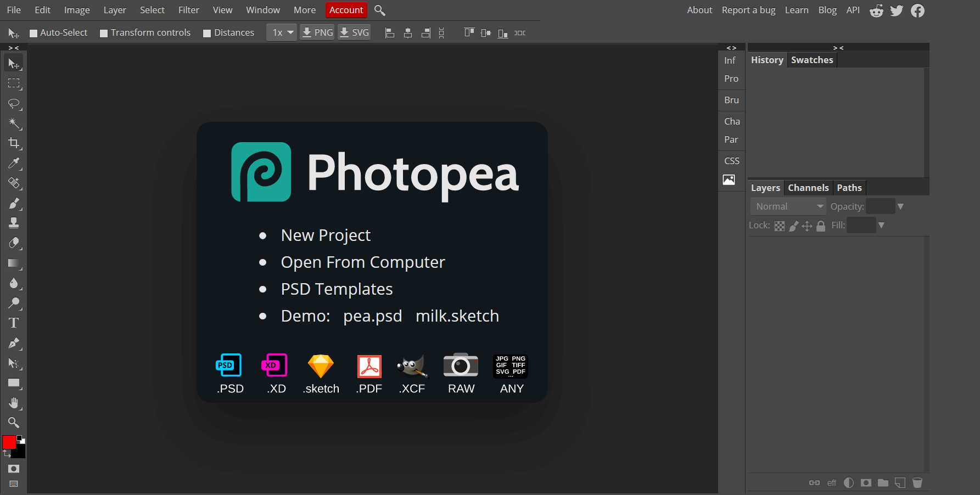The image size is (980, 495).
Task: Enable the Distances checkbox
Action: (x=207, y=33)
